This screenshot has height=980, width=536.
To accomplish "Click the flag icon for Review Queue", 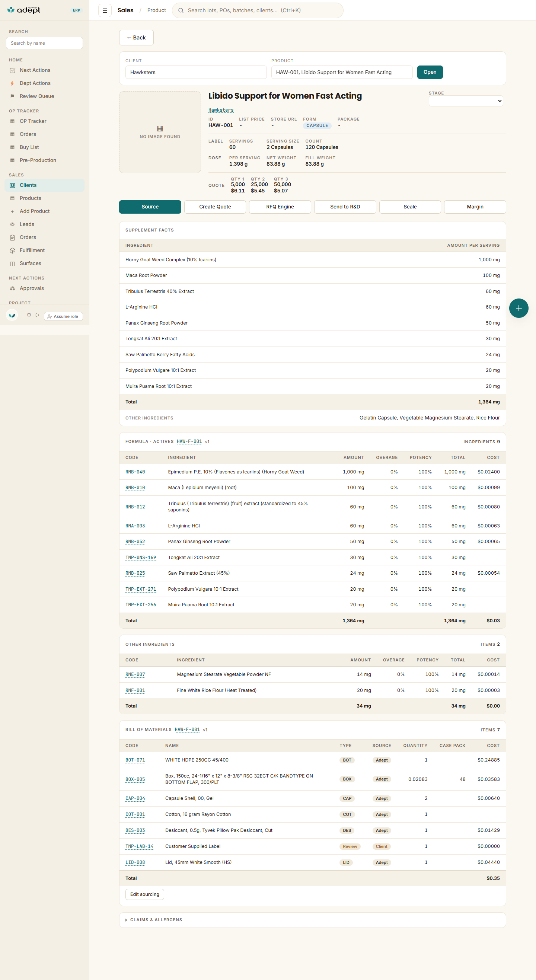I will (13, 96).
